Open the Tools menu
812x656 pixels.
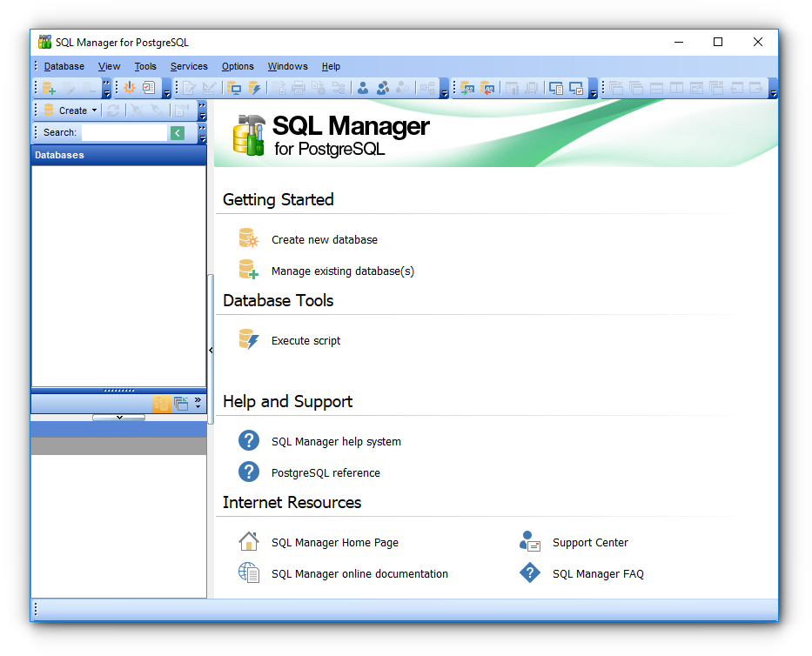pyautogui.click(x=145, y=66)
